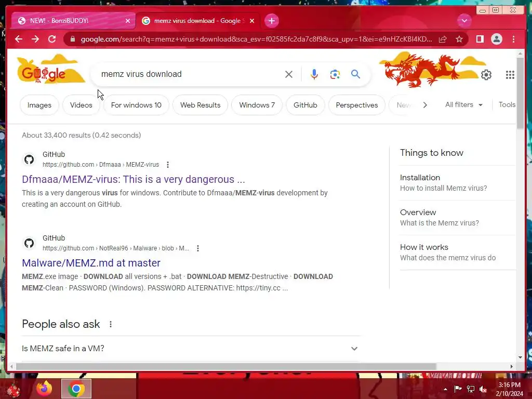This screenshot has height=399, width=532.
Task: Open more options for NotReal96 Malware result
Action: tap(198, 248)
